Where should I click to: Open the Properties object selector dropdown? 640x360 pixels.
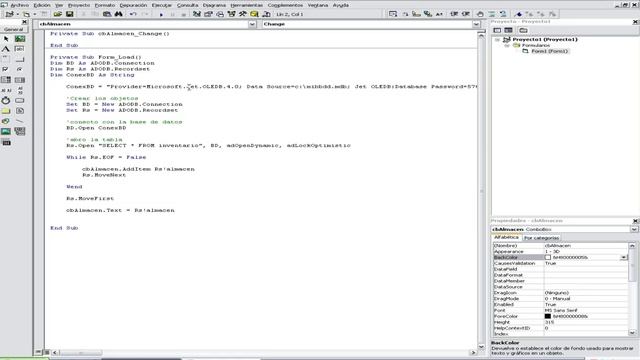[634, 229]
